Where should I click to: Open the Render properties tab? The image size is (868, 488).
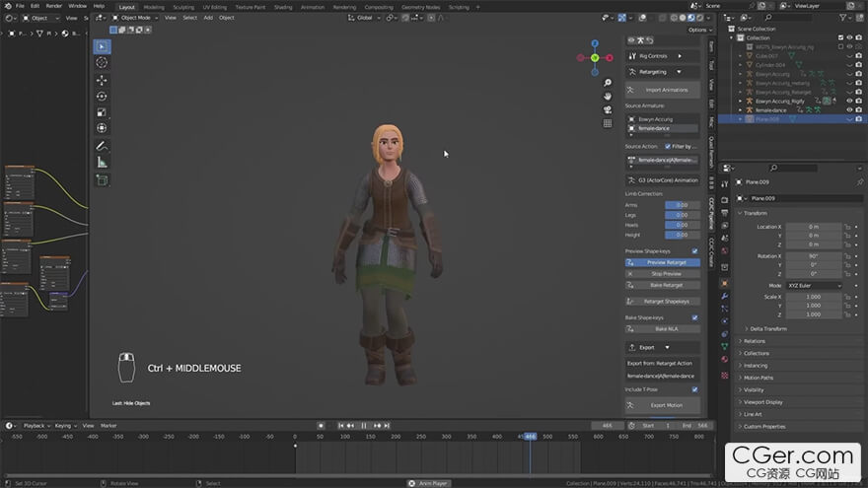tap(725, 200)
